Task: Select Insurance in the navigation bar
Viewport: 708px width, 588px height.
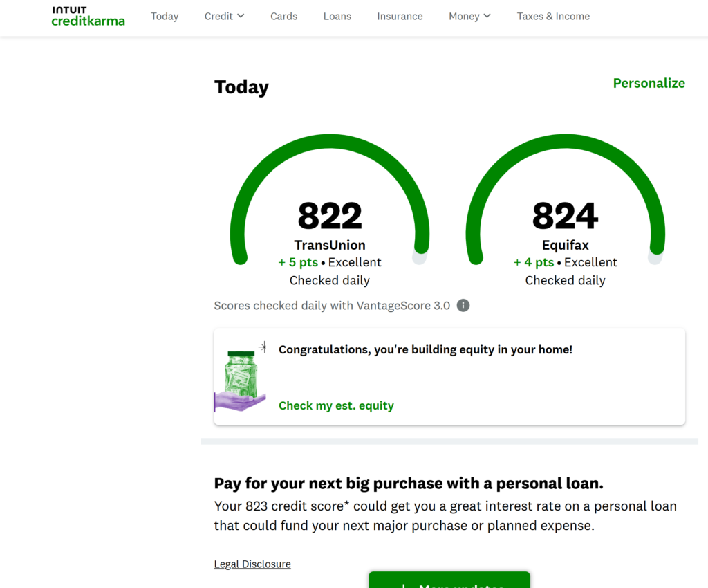Action: [x=400, y=17]
